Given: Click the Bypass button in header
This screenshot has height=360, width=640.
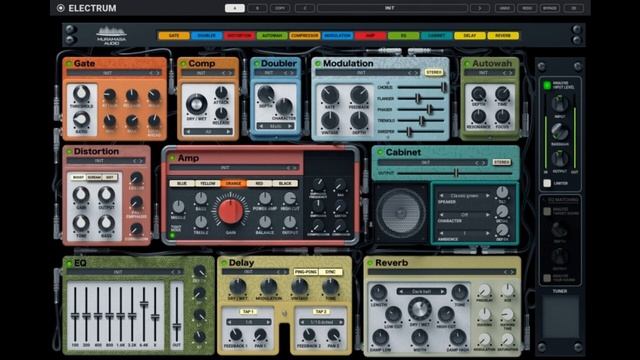Looking at the screenshot, I should [550, 8].
